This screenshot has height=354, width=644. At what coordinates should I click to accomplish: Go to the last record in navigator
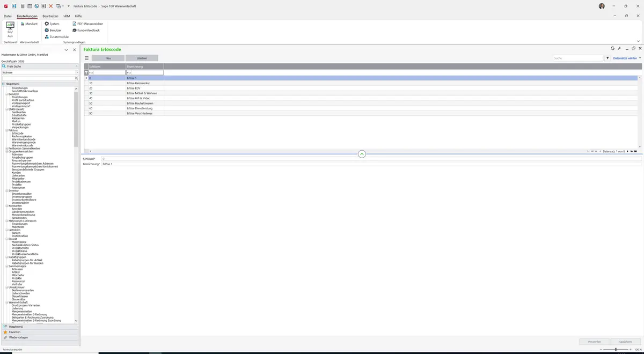tap(636, 151)
